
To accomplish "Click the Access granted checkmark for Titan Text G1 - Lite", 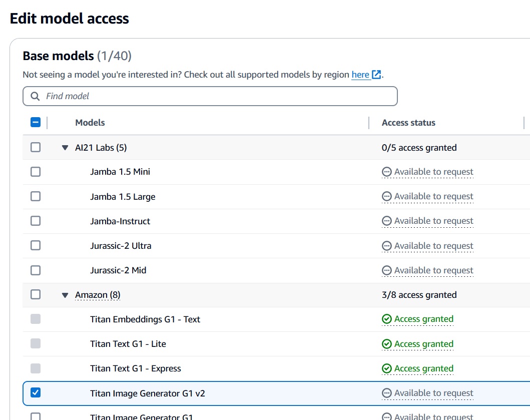I will [386, 344].
